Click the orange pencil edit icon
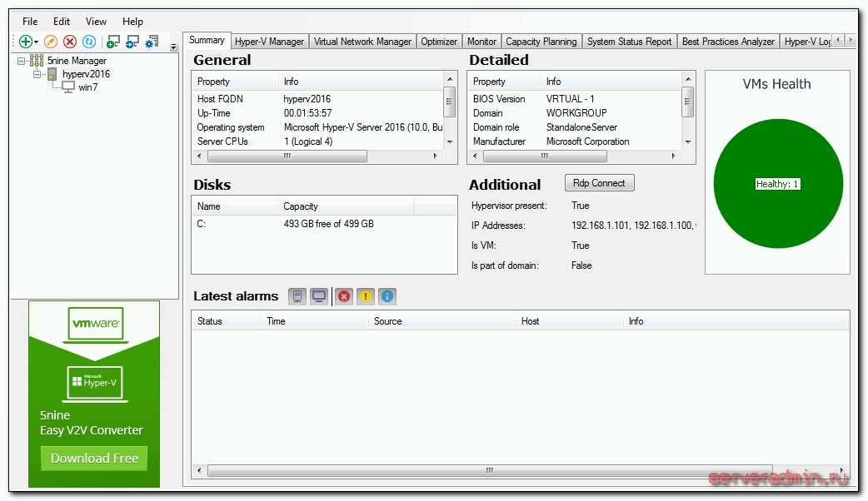The image size is (868, 501). point(51,42)
